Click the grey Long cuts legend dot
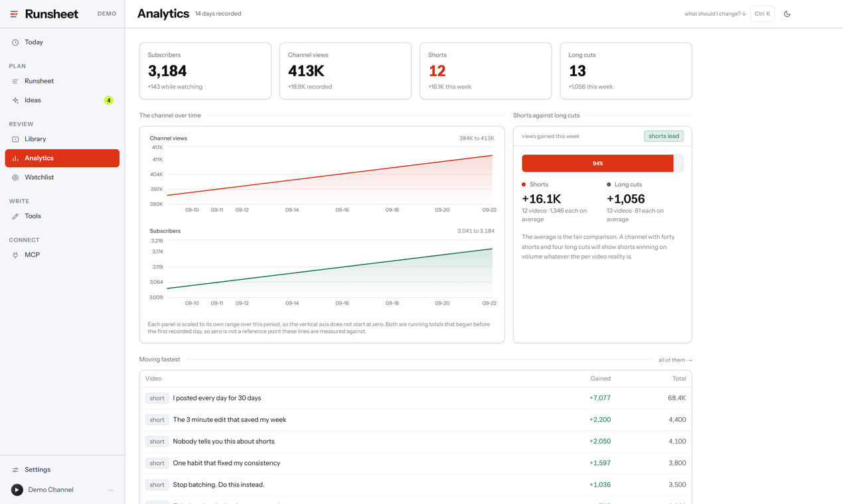The image size is (843, 504). (x=609, y=185)
